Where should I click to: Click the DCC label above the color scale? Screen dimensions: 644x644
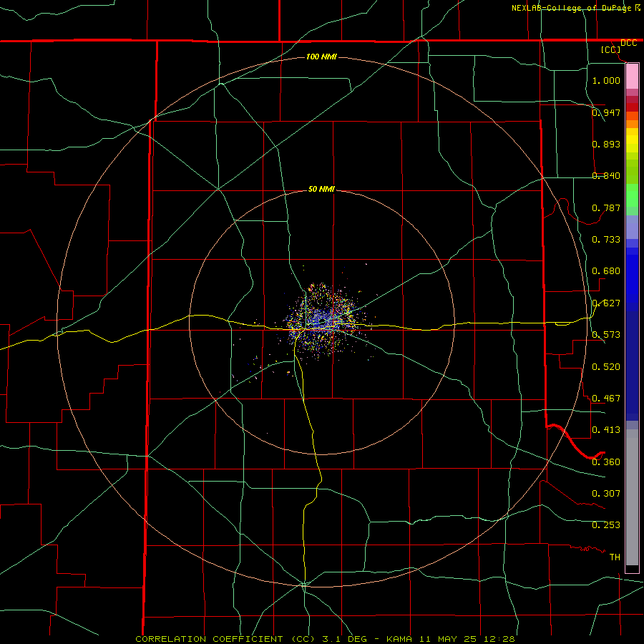628,43
